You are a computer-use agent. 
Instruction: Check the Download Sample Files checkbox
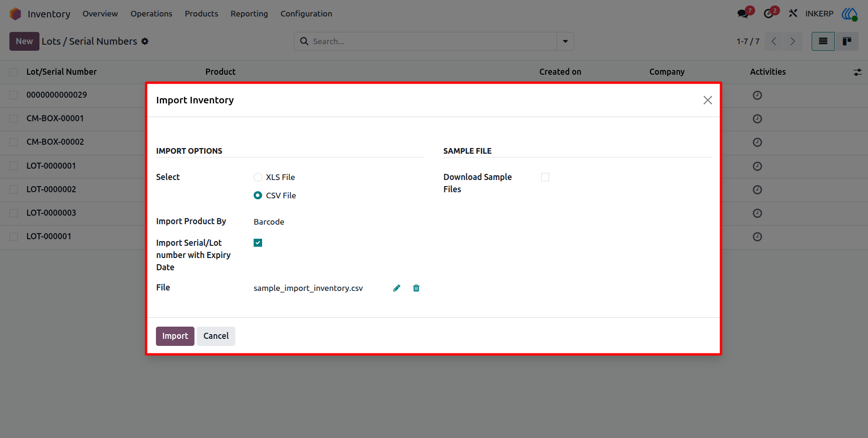point(545,177)
